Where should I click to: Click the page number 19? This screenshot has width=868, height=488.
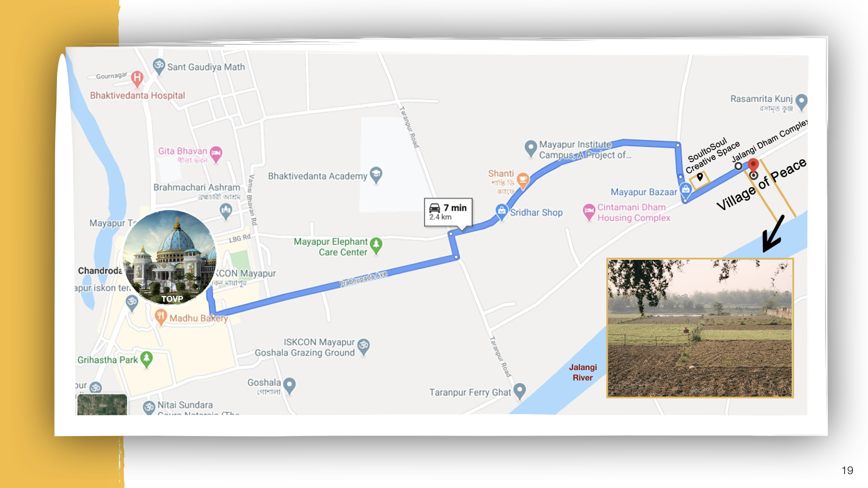point(847,470)
